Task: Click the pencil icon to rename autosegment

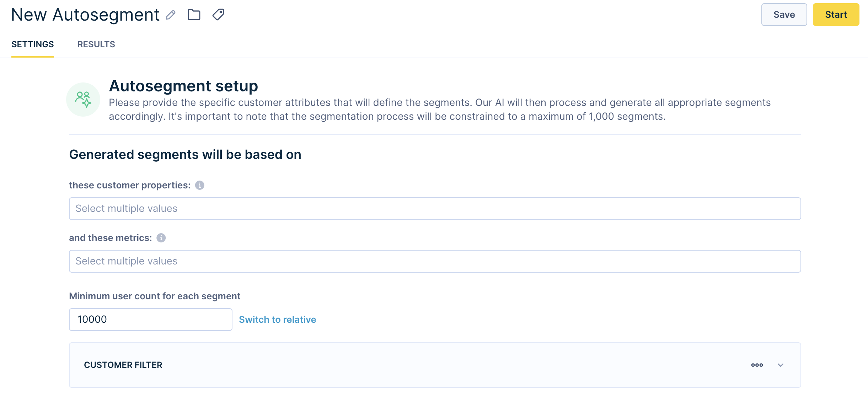Action: [x=171, y=15]
